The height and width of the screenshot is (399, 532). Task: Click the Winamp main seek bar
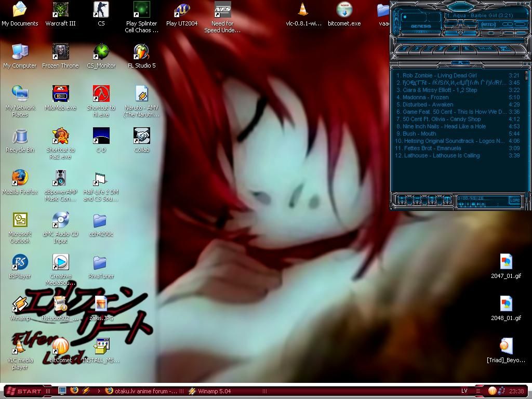coord(460,41)
